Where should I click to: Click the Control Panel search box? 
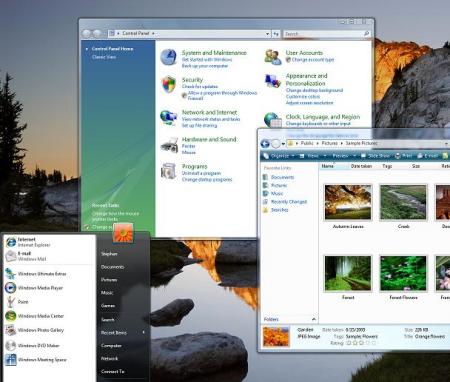click(327, 34)
